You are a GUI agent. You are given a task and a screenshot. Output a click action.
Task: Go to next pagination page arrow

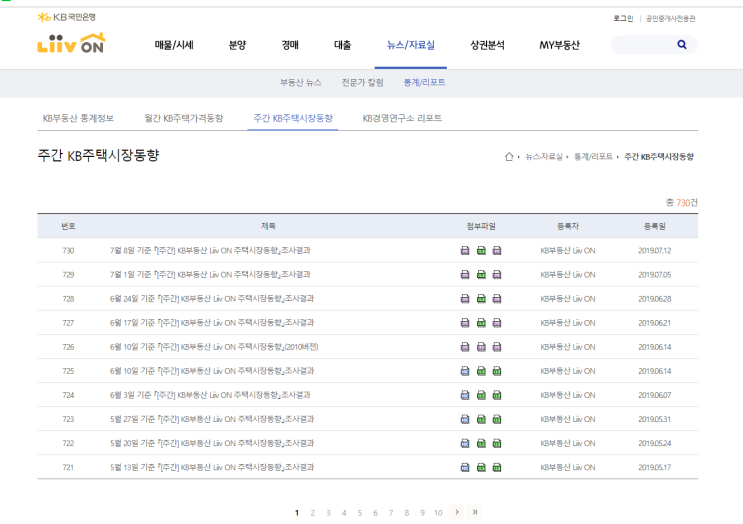[x=456, y=512]
